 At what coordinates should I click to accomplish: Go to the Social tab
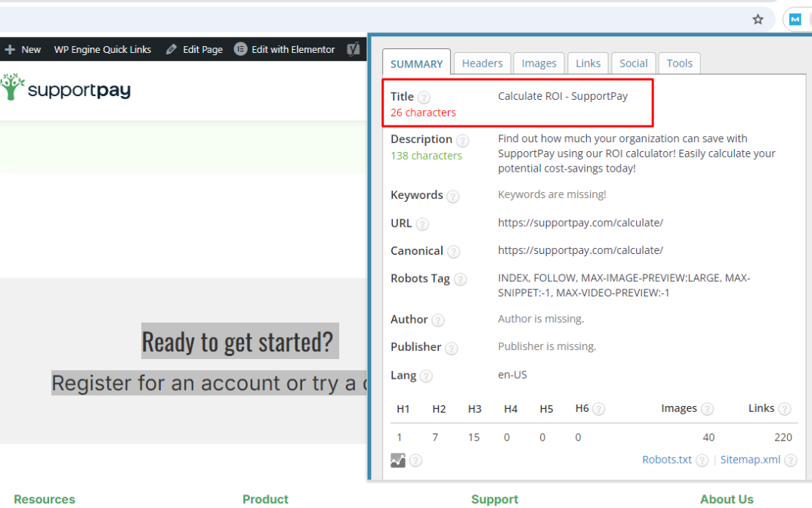click(633, 63)
